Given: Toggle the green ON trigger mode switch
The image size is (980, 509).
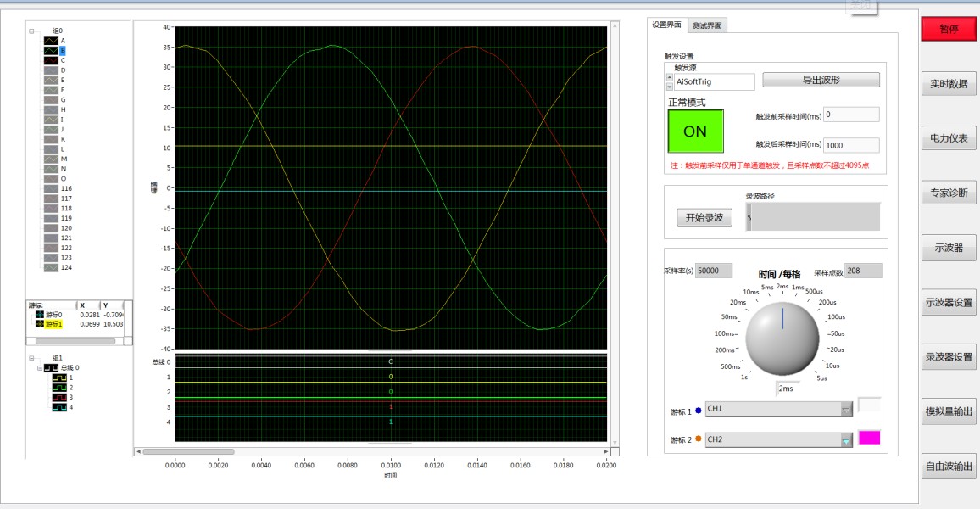Looking at the screenshot, I should (696, 131).
